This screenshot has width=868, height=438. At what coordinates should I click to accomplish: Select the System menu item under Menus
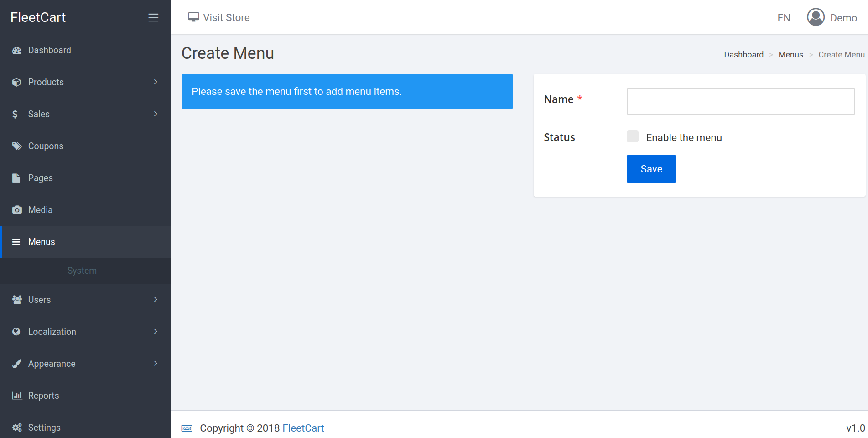coord(82,271)
